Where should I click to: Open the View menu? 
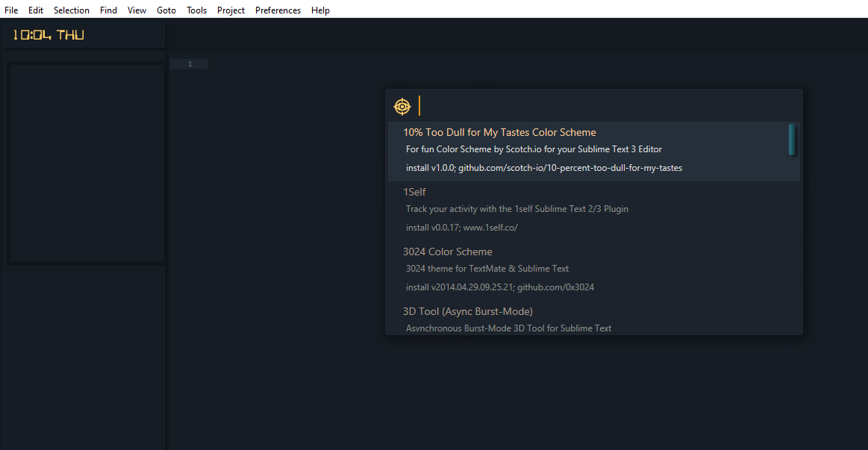tap(137, 10)
